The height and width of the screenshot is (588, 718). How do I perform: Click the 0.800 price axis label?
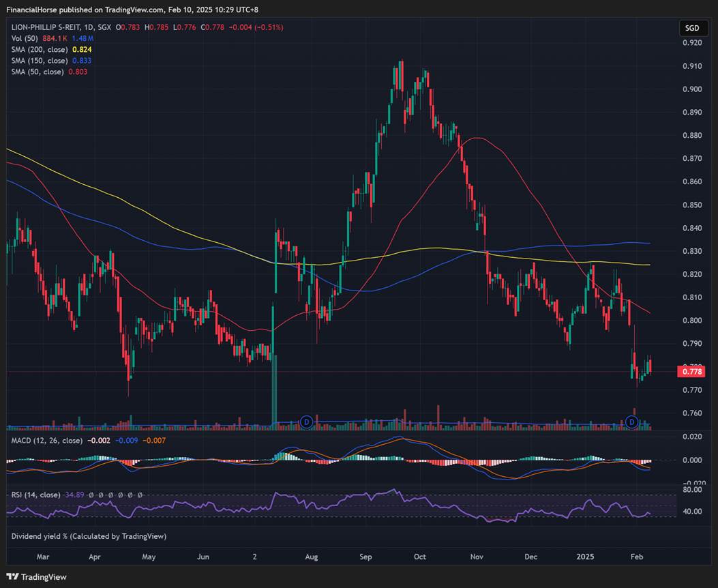pos(692,320)
